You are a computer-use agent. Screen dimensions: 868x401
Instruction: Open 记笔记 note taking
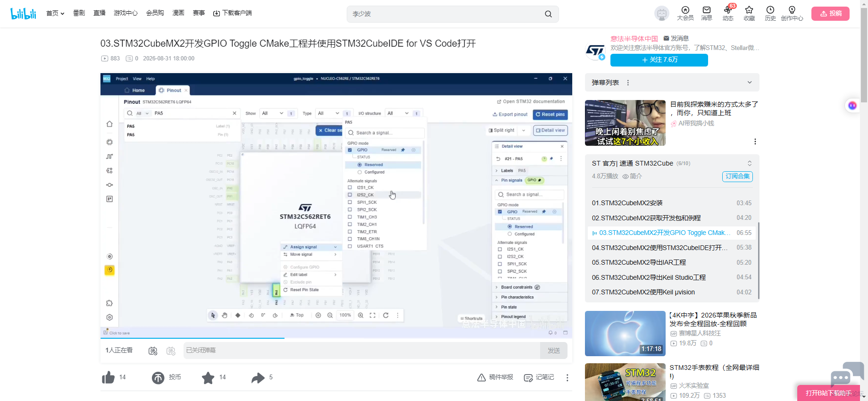click(x=539, y=377)
